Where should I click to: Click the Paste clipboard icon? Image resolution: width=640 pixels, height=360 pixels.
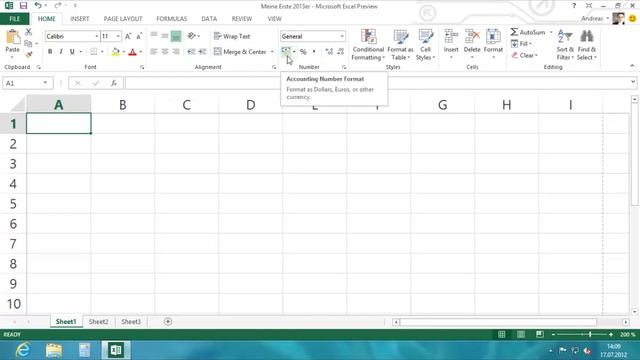point(13,37)
